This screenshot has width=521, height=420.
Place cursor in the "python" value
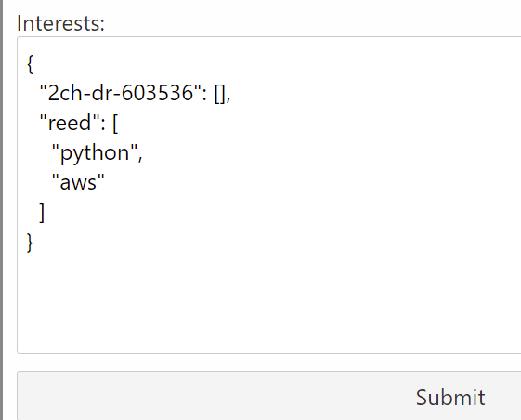point(95,153)
